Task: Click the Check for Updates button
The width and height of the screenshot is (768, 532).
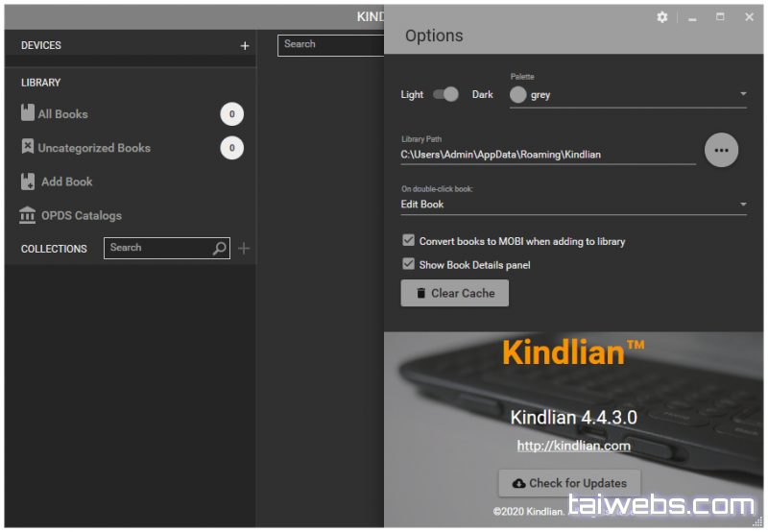Action: tap(569, 483)
